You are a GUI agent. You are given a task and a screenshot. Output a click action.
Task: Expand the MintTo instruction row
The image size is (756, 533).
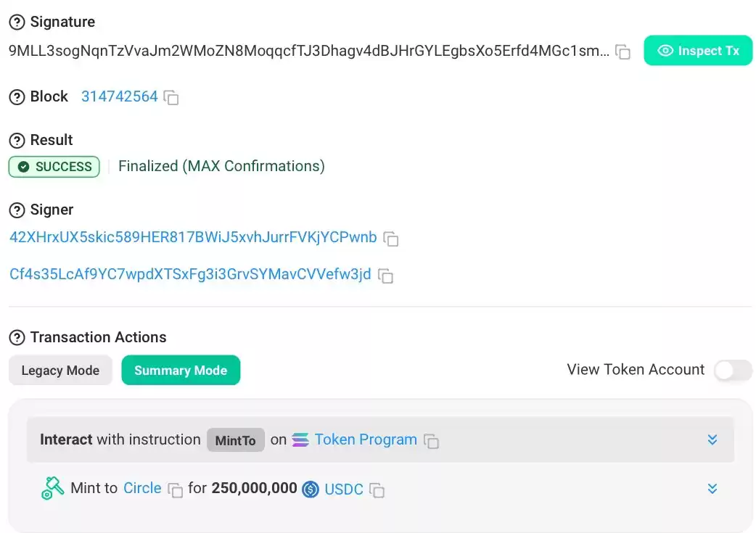pos(712,439)
